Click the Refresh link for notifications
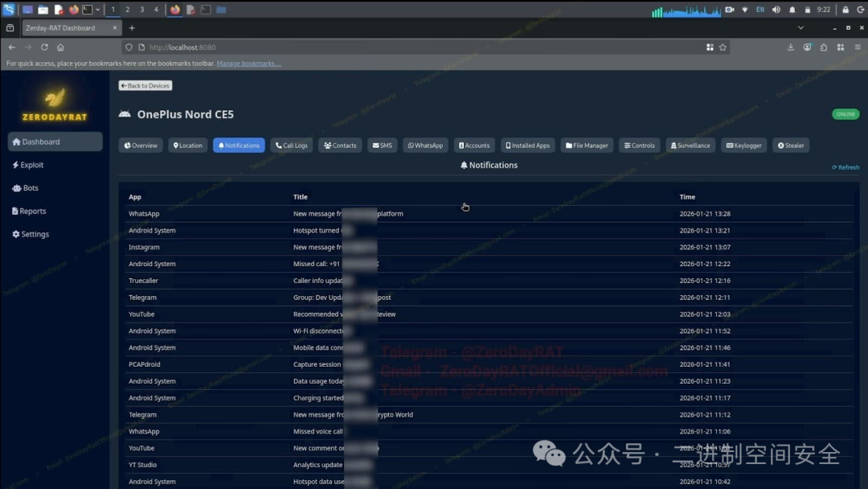 coord(845,167)
